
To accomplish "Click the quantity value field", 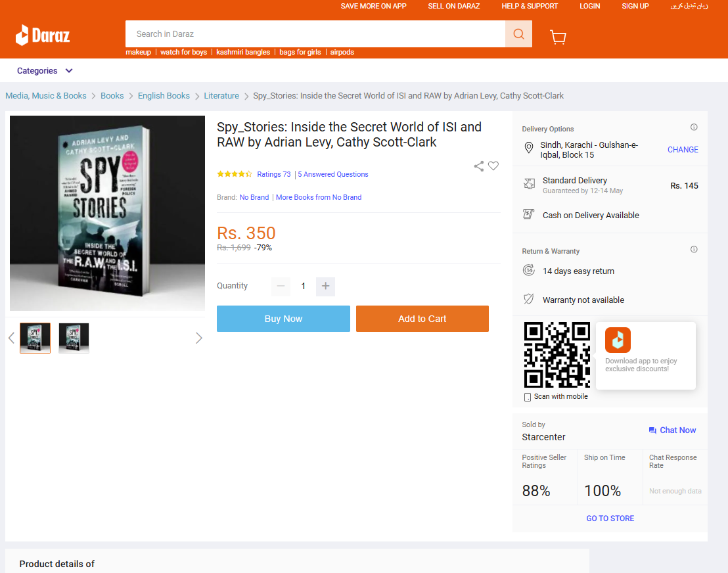I will click(303, 286).
